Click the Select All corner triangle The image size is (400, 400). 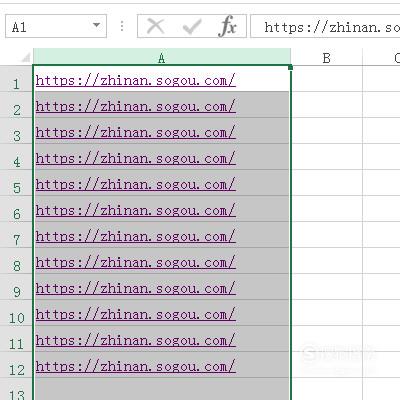pyautogui.click(x=25, y=58)
